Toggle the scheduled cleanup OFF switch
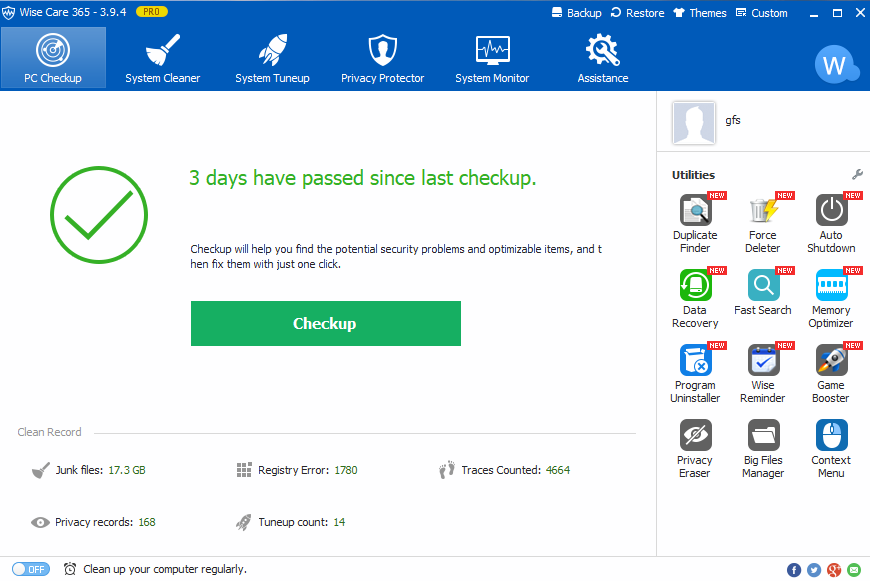 [x=31, y=569]
